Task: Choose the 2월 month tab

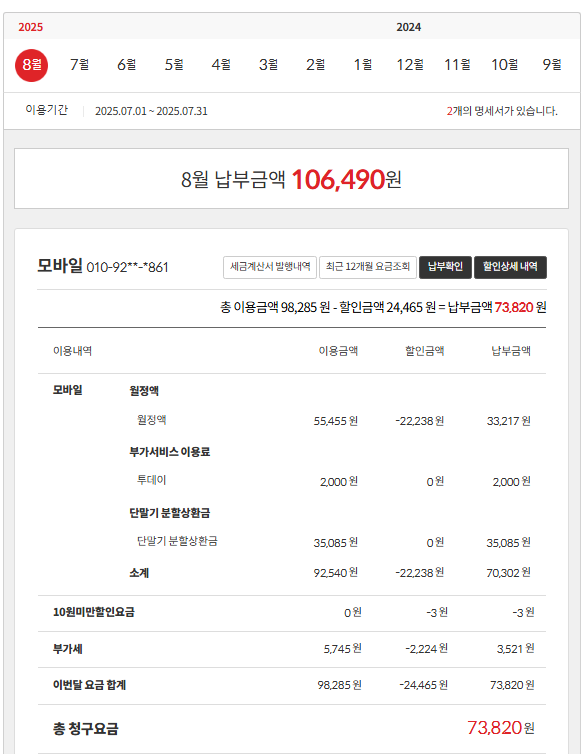Action: click(x=315, y=64)
